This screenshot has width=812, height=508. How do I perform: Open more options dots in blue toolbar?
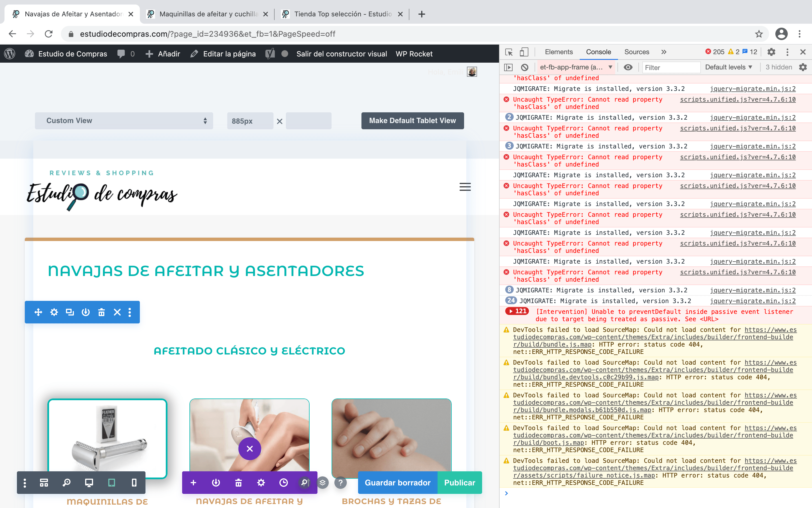click(130, 312)
